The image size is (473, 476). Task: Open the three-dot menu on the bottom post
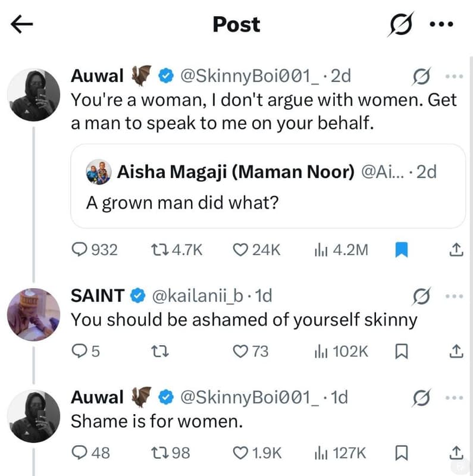[x=454, y=397]
